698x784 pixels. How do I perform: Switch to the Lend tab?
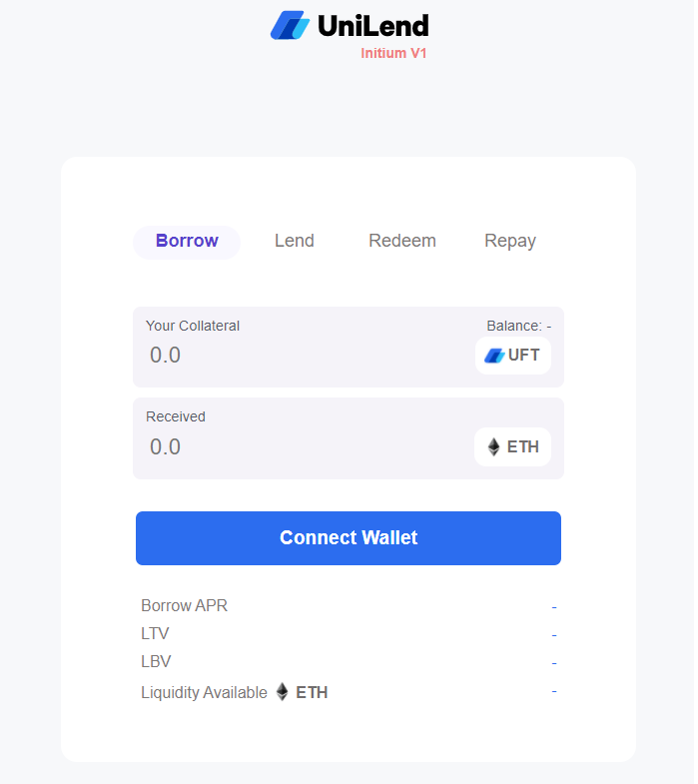point(295,241)
